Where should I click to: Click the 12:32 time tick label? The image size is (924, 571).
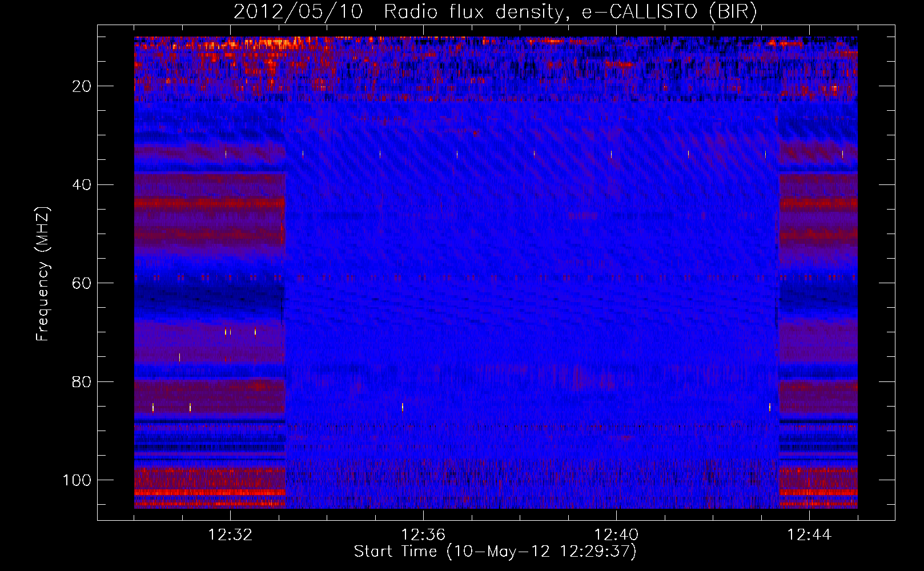point(230,535)
